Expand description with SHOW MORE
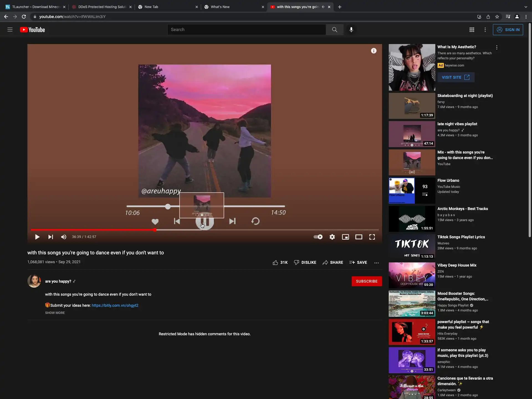This screenshot has height=399, width=532. pos(55,313)
